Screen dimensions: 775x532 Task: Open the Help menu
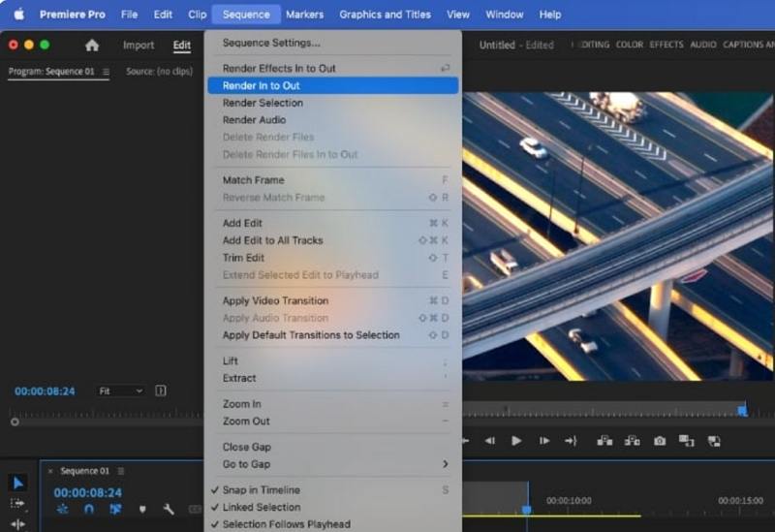click(549, 15)
